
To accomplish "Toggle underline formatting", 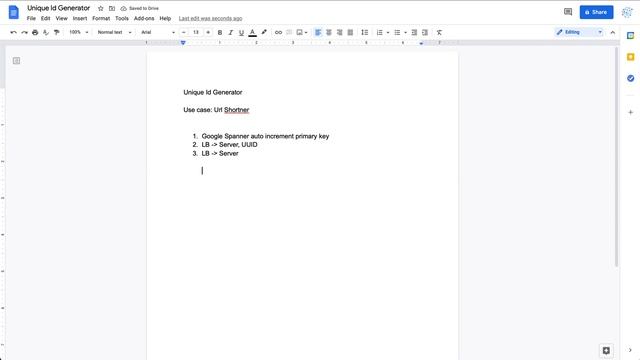I will pyautogui.click(x=241, y=32).
